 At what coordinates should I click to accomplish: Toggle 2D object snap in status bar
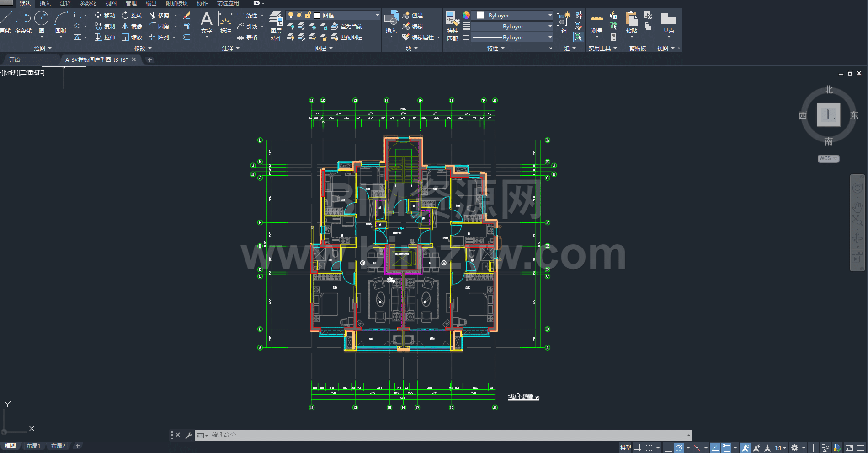point(726,448)
